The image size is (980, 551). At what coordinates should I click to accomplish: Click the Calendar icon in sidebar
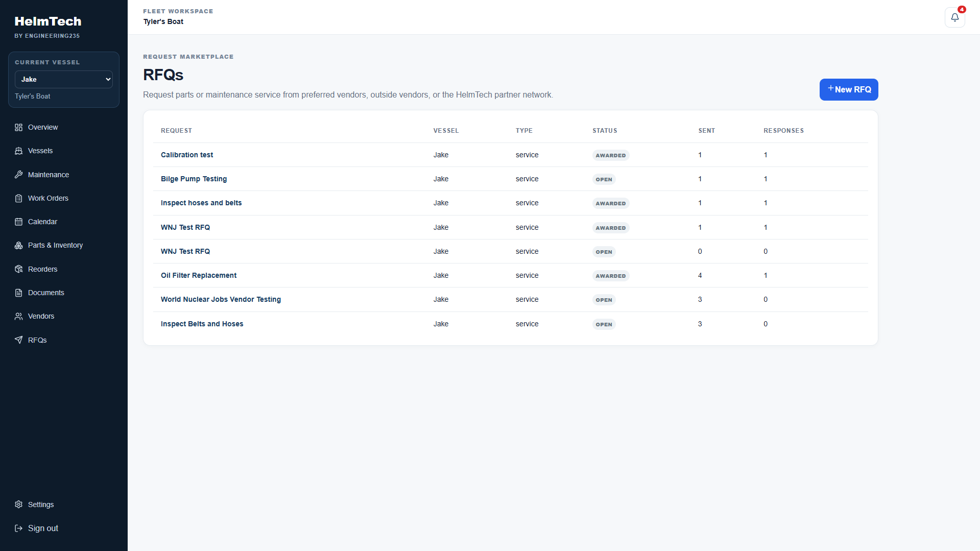pyautogui.click(x=19, y=222)
